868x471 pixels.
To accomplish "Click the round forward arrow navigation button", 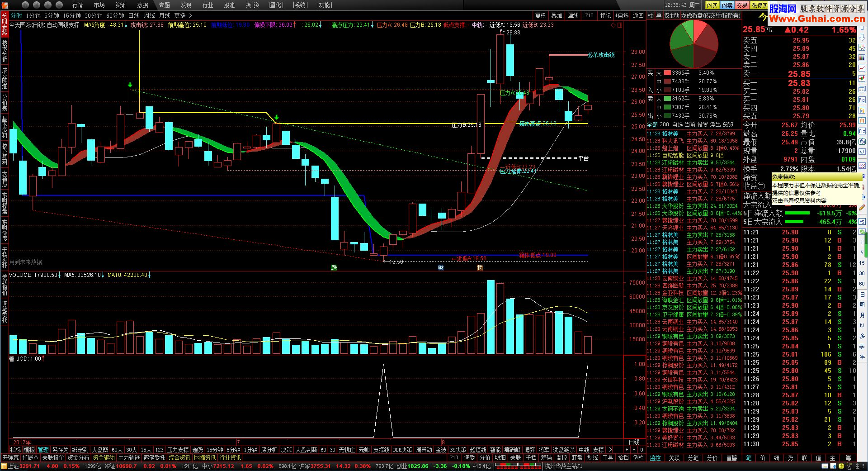I will (x=48, y=5).
